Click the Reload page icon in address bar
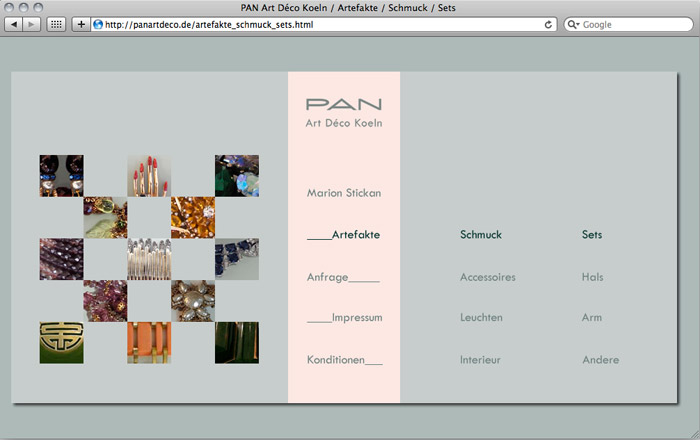Viewport: 700px width, 440px height. pos(548,25)
